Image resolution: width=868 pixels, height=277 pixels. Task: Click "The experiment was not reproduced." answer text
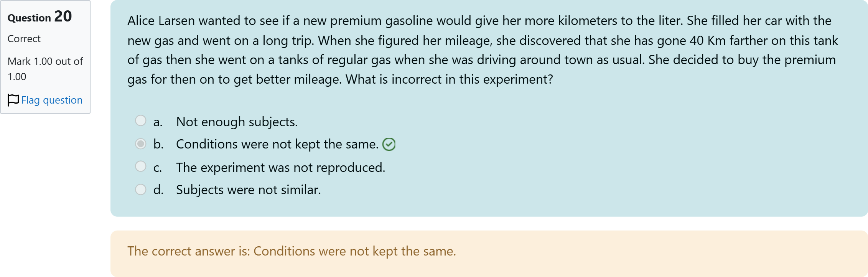(280, 168)
